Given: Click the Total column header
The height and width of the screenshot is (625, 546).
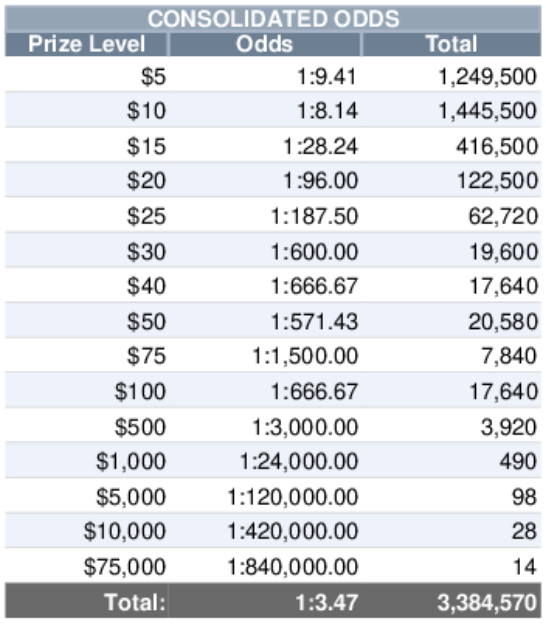Looking at the screenshot, I should click(x=452, y=44).
